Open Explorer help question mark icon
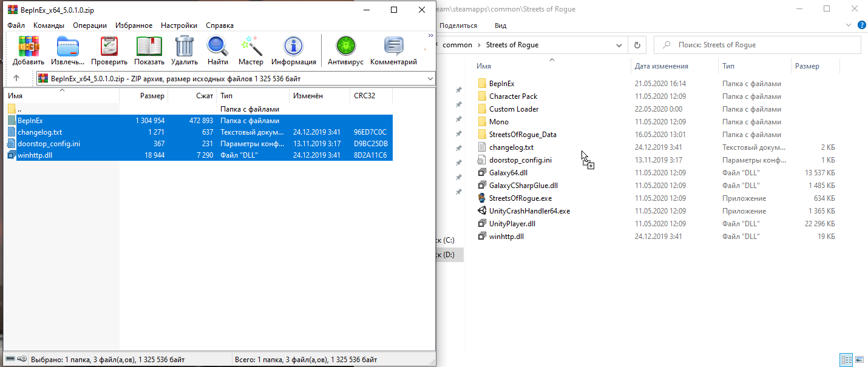The height and width of the screenshot is (367, 868). pyautogui.click(x=861, y=25)
